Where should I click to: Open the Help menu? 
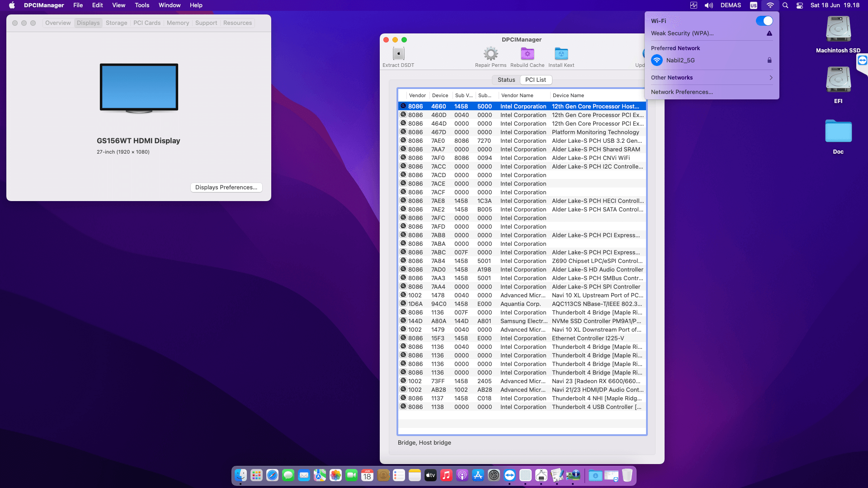coord(196,5)
